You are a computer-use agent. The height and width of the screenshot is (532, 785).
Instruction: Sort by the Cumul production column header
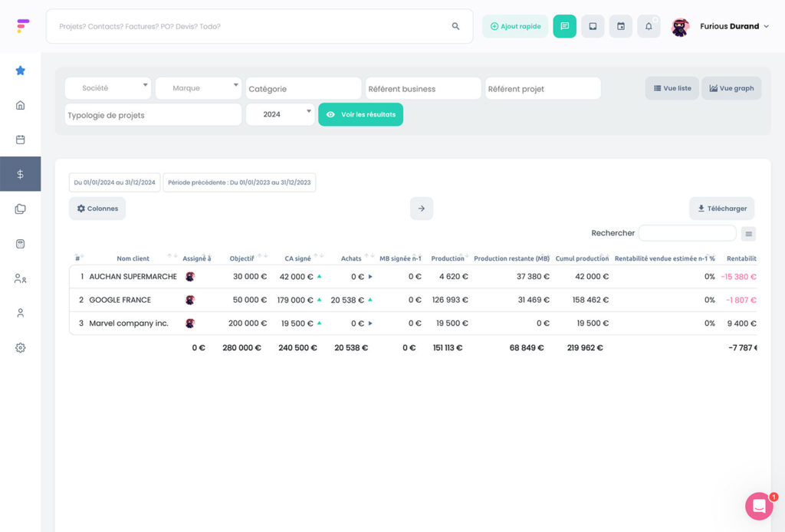(582, 258)
